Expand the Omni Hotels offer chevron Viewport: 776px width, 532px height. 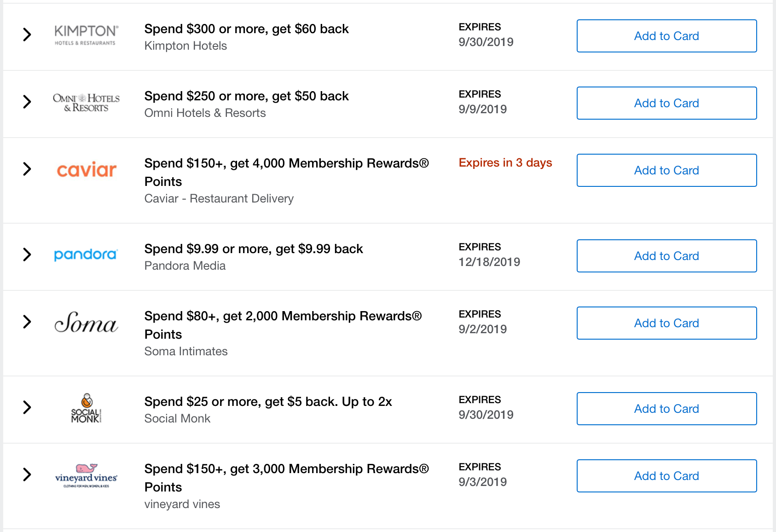tap(27, 102)
